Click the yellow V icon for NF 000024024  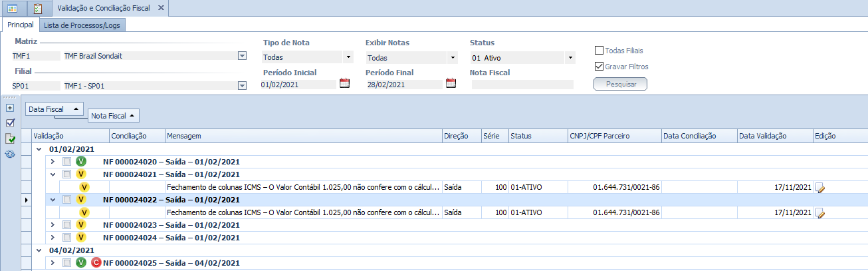[81, 238]
